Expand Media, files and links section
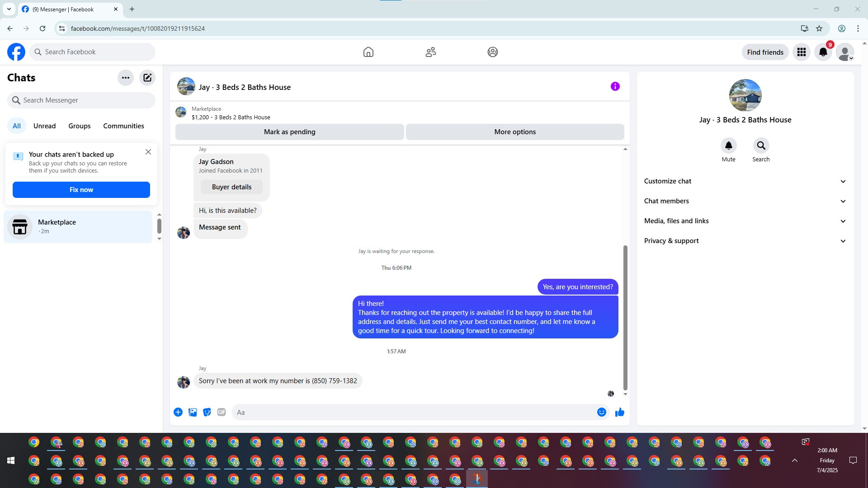The width and height of the screenshot is (868, 488). tap(745, 221)
